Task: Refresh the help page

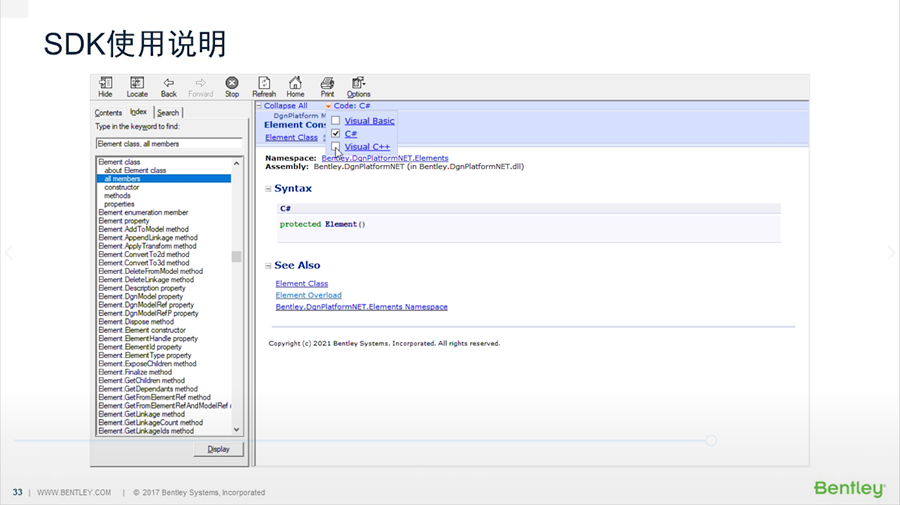Action: click(x=264, y=83)
